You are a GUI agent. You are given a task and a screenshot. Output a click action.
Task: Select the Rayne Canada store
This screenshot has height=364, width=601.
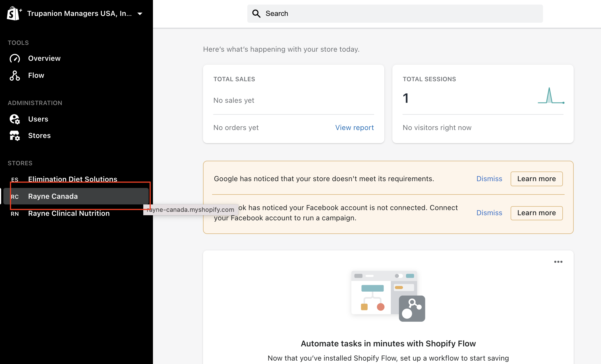(53, 196)
